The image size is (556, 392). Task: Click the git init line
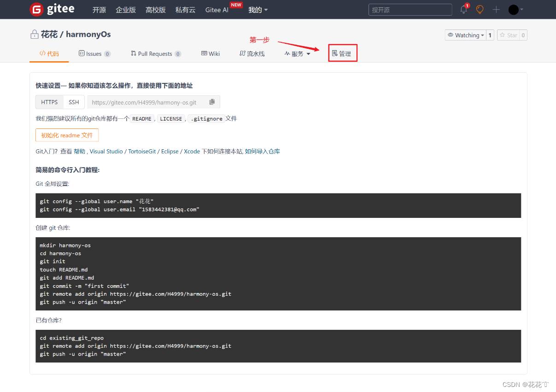click(53, 261)
